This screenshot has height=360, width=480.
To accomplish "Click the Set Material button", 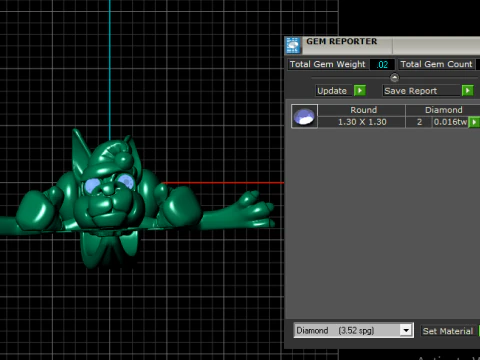I will point(448,331).
